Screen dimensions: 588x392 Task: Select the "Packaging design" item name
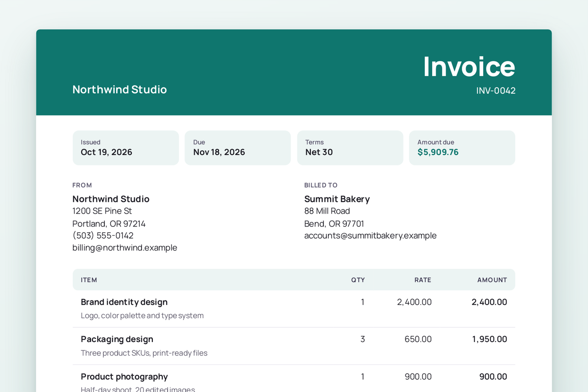tap(117, 339)
